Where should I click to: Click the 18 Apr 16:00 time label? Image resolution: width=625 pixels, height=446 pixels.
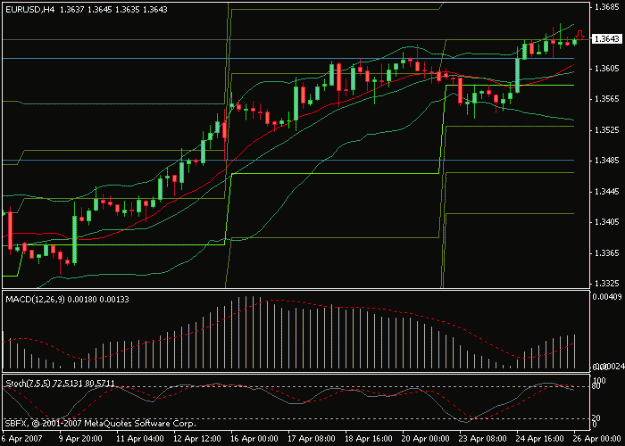coord(369,439)
